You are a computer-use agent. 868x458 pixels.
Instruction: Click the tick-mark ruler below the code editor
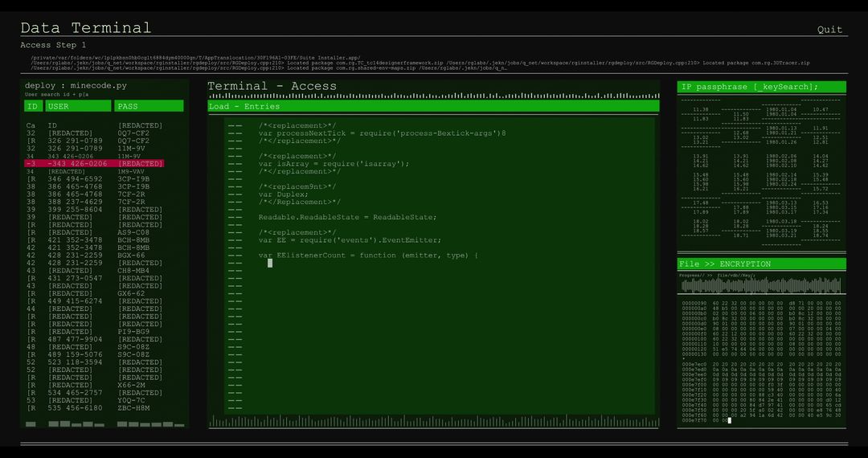click(x=433, y=422)
